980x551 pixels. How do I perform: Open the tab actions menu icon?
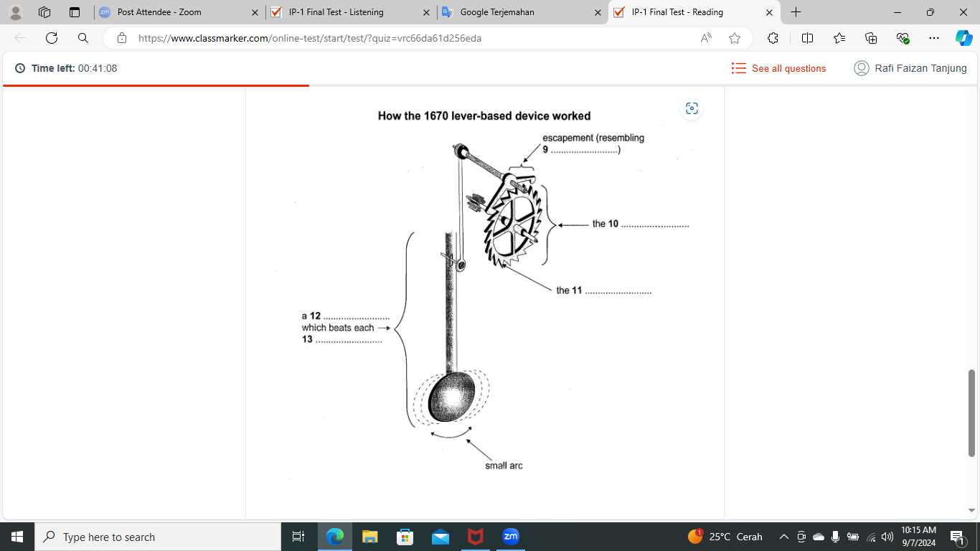pyautogui.click(x=75, y=12)
